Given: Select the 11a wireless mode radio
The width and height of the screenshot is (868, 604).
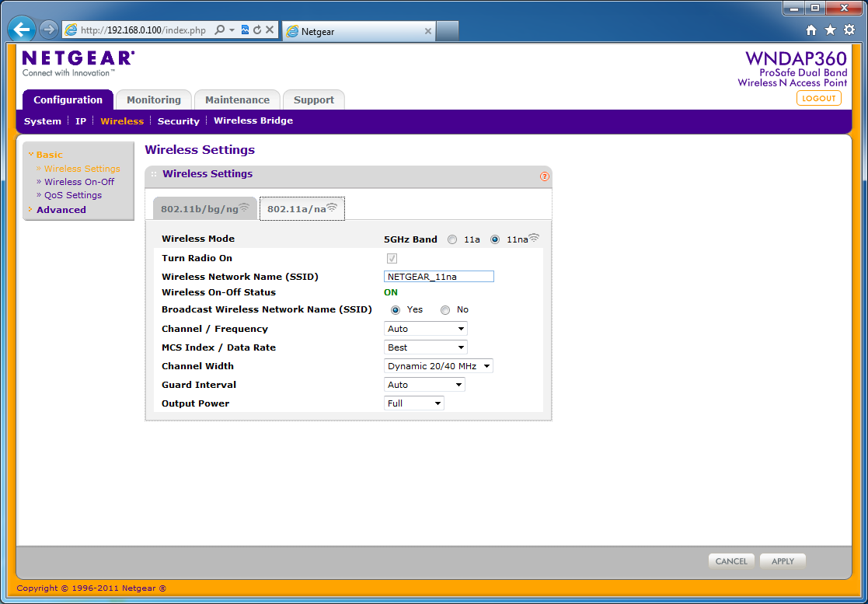Looking at the screenshot, I should click(x=452, y=239).
